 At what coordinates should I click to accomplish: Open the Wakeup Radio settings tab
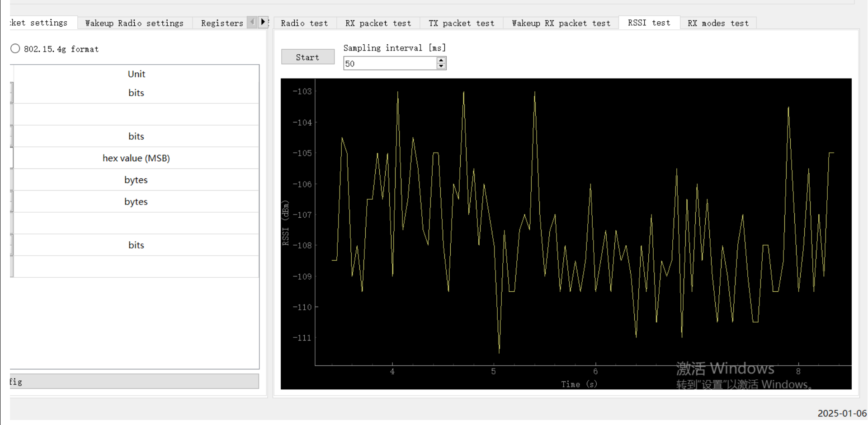coord(134,23)
